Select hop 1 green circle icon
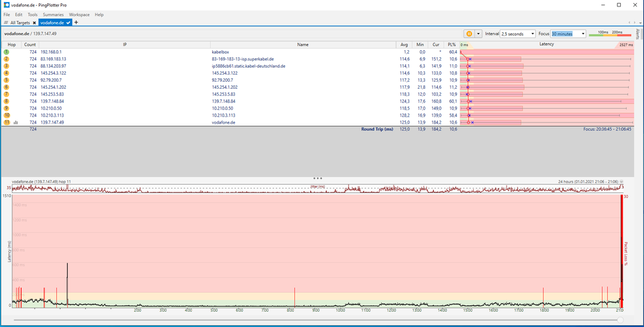This screenshot has width=644, height=327. (6, 52)
